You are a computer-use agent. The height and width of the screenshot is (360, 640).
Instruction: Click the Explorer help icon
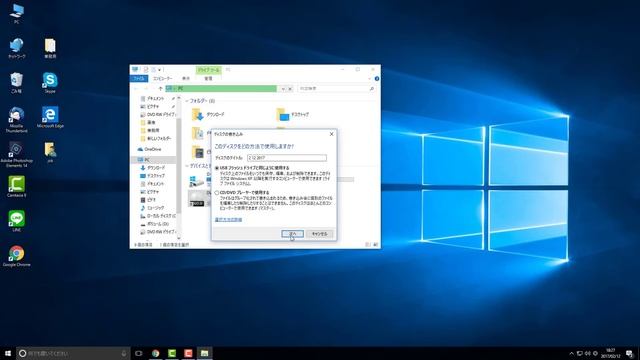pos(376,78)
